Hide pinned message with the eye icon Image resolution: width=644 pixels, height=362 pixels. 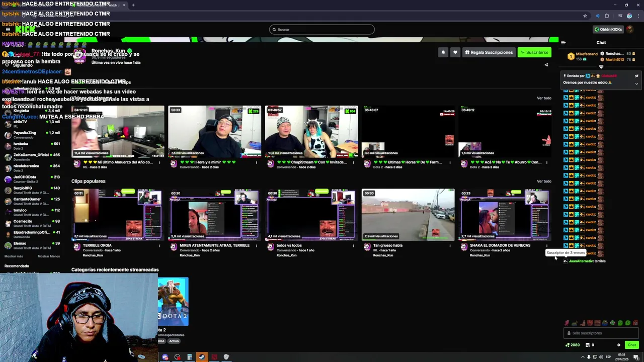636,76
